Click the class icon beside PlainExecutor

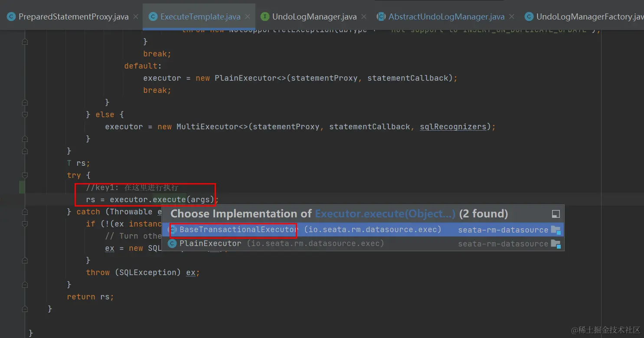[172, 243]
